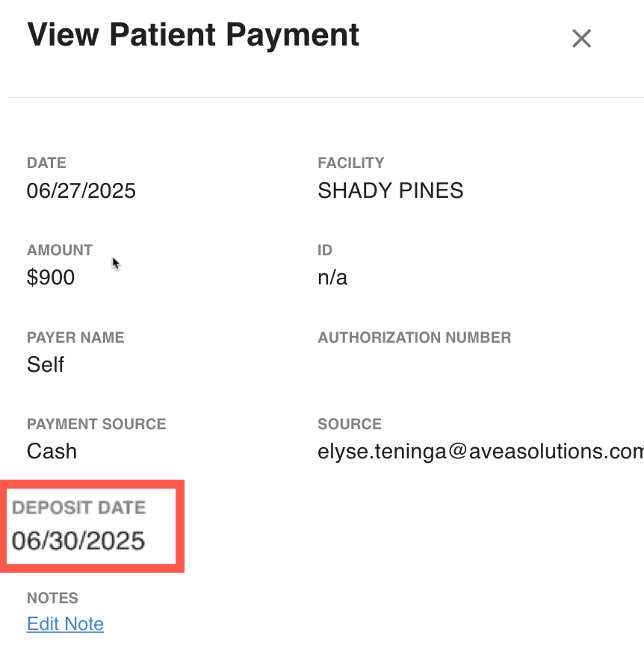Click the AUTHORIZATION NUMBER label

coord(414,337)
